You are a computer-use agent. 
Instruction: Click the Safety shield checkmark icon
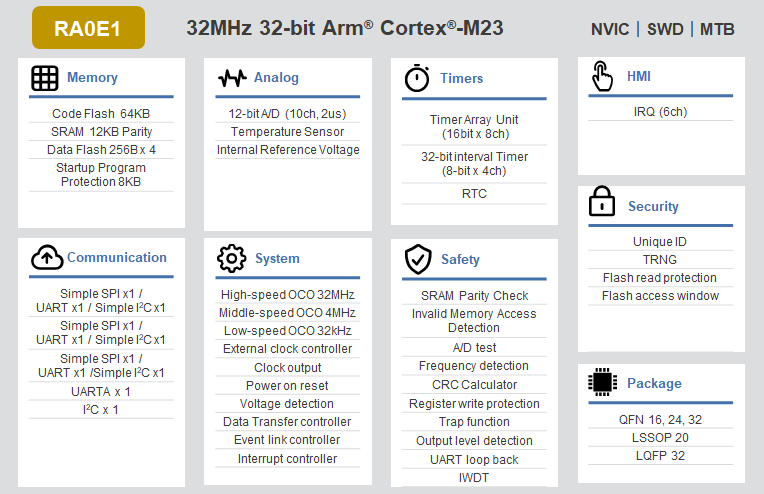417,260
